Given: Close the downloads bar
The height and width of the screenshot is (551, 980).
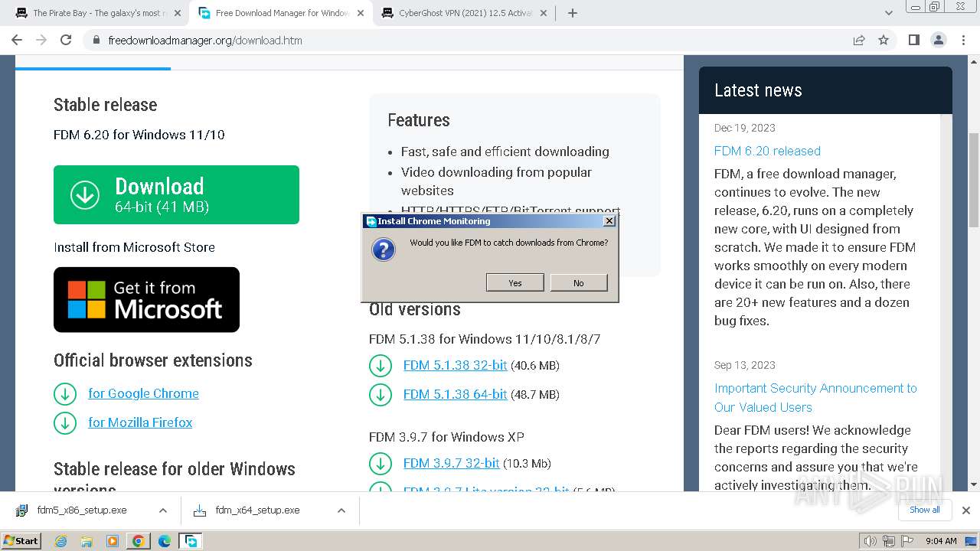Looking at the screenshot, I should coord(966,510).
